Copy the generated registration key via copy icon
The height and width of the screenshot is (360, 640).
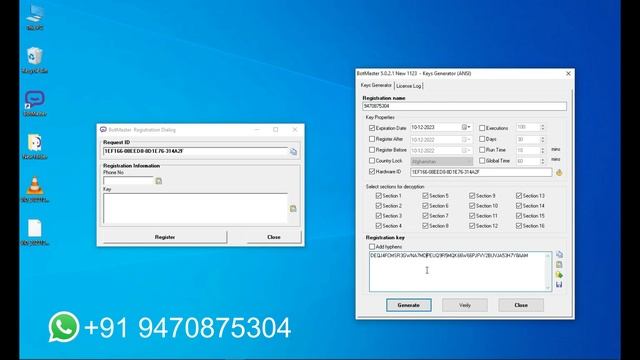click(x=559, y=254)
